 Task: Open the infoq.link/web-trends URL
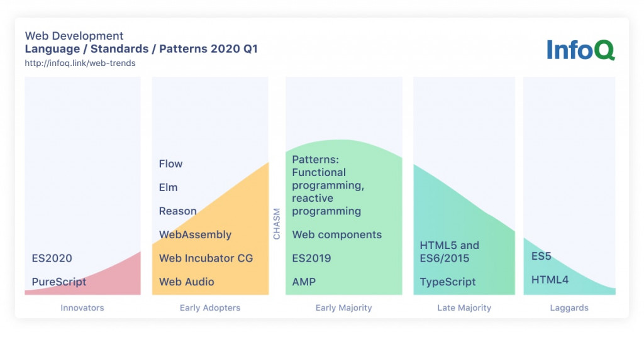(80, 64)
